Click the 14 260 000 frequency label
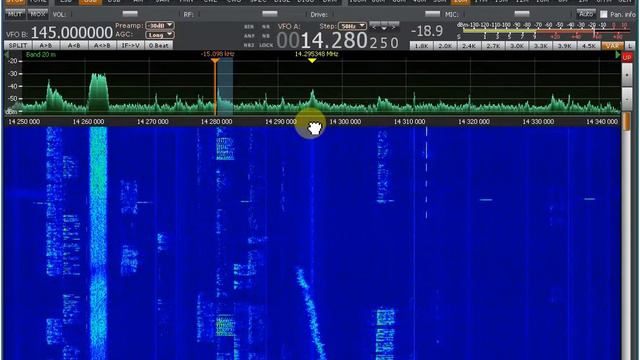This screenshot has height=360, width=640. click(88, 122)
